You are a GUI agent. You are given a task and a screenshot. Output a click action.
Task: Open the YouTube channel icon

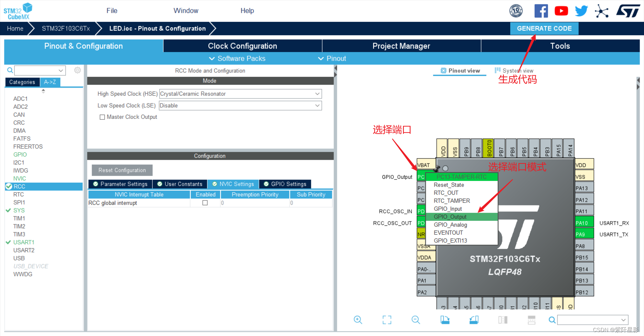[561, 10]
